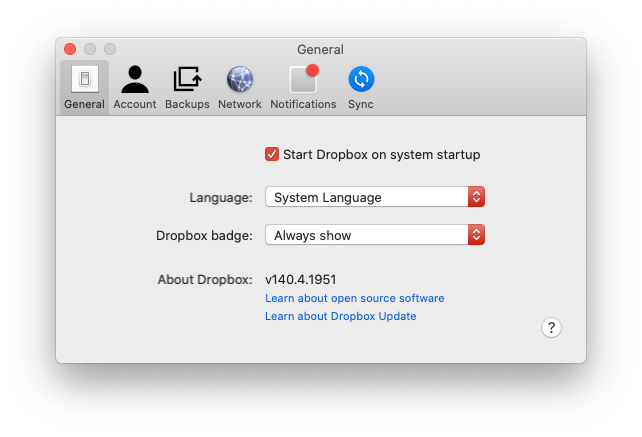This screenshot has height=437, width=642.
Task: Go to the Network settings tab
Action: (240, 87)
